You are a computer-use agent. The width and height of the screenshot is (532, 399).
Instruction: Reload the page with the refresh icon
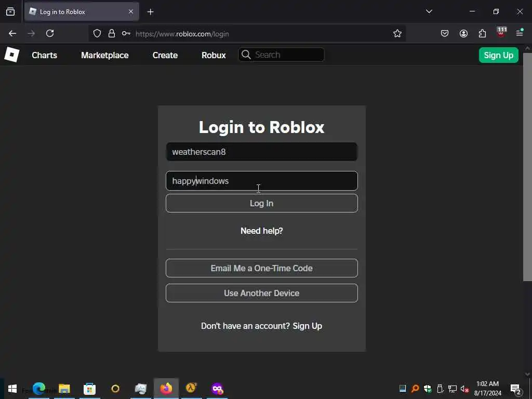[50, 33]
